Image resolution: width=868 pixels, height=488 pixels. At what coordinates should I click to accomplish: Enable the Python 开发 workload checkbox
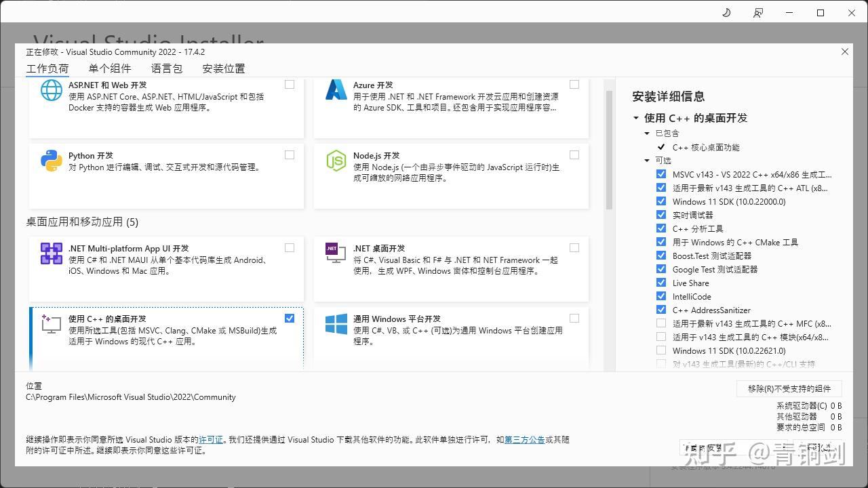[290, 155]
